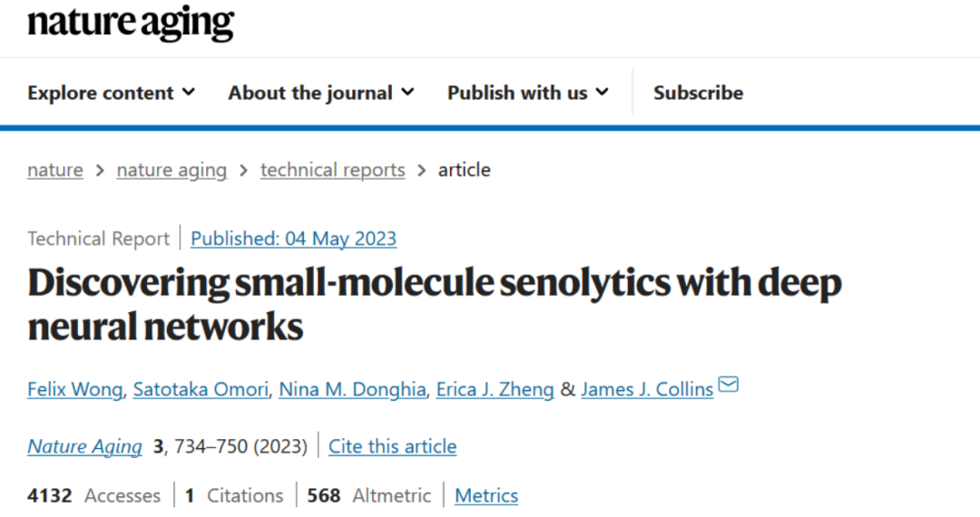Go to the nature breadcrumb
Screen dimensions: 980x517
pos(55,170)
